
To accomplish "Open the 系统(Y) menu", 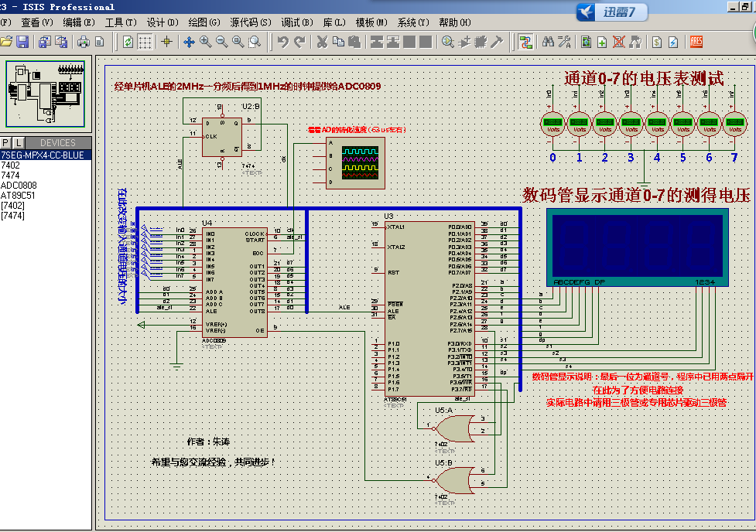I will (413, 22).
